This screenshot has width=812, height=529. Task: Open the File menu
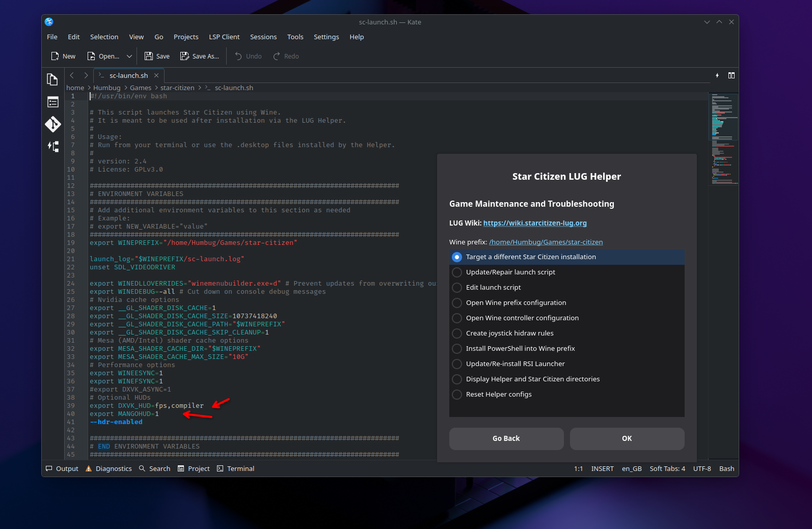52,37
